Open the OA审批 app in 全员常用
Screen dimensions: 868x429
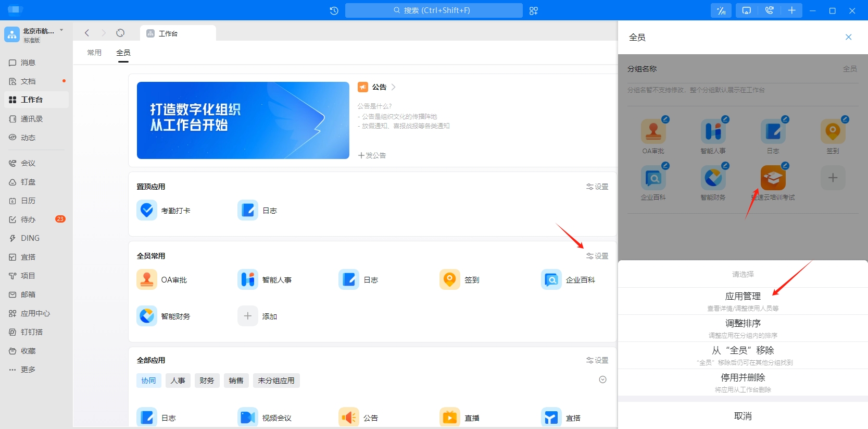(147, 280)
